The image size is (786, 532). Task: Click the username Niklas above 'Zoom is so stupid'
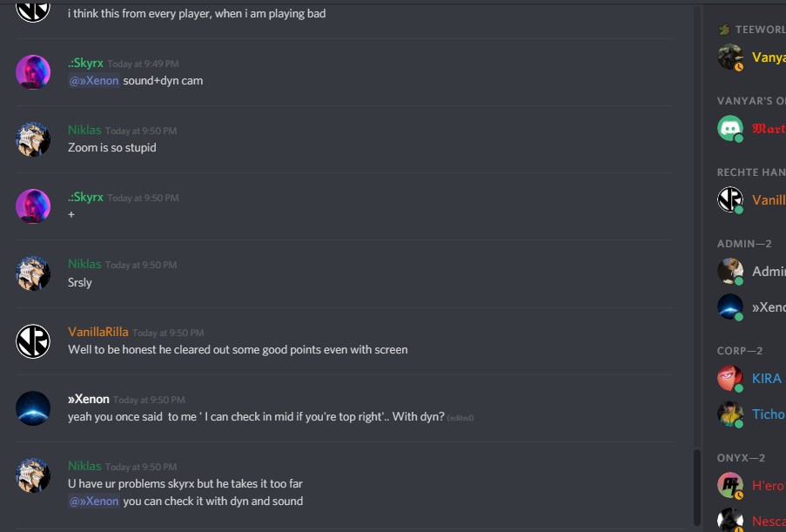tap(84, 129)
